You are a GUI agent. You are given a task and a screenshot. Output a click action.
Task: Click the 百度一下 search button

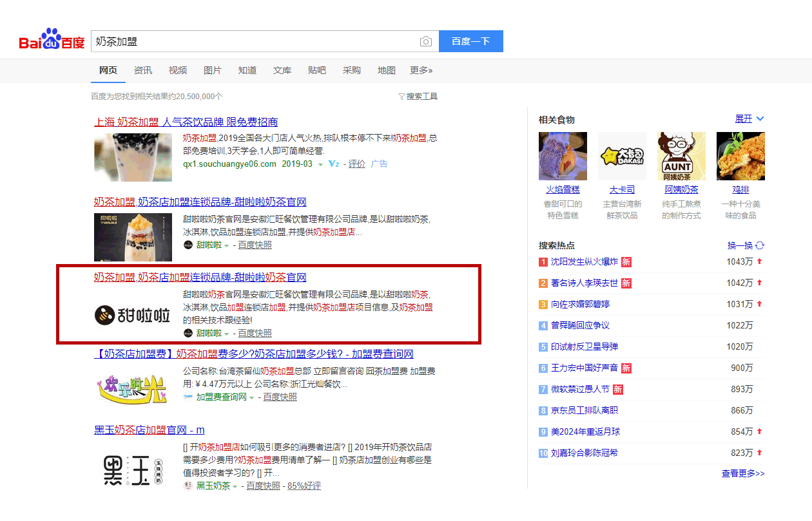[471, 41]
